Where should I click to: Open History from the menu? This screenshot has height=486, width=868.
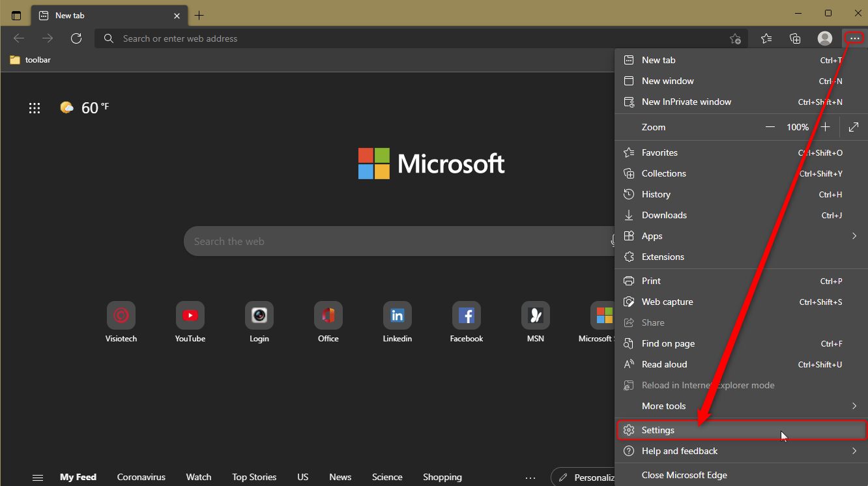click(742, 194)
